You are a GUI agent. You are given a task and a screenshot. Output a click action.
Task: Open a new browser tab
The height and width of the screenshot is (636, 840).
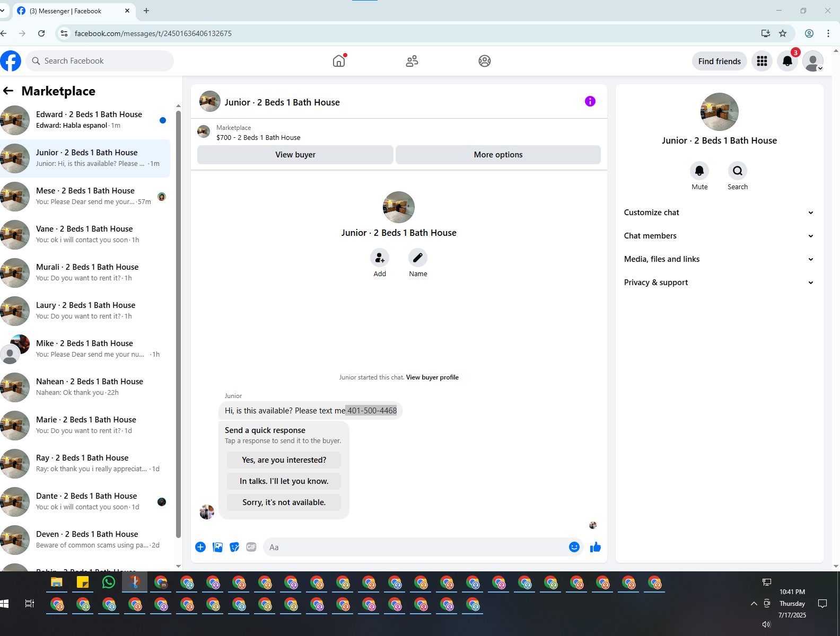(x=146, y=11)
